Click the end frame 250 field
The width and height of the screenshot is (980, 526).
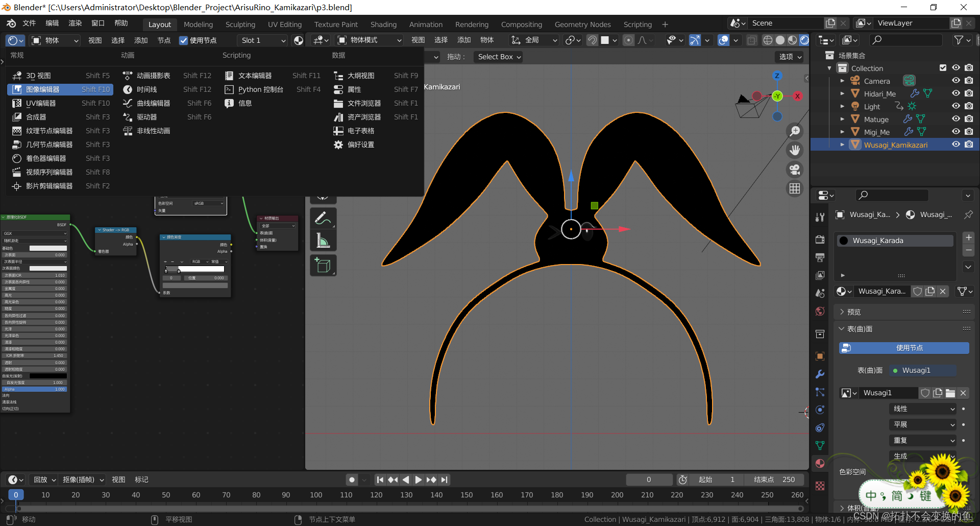pos(775,480)
